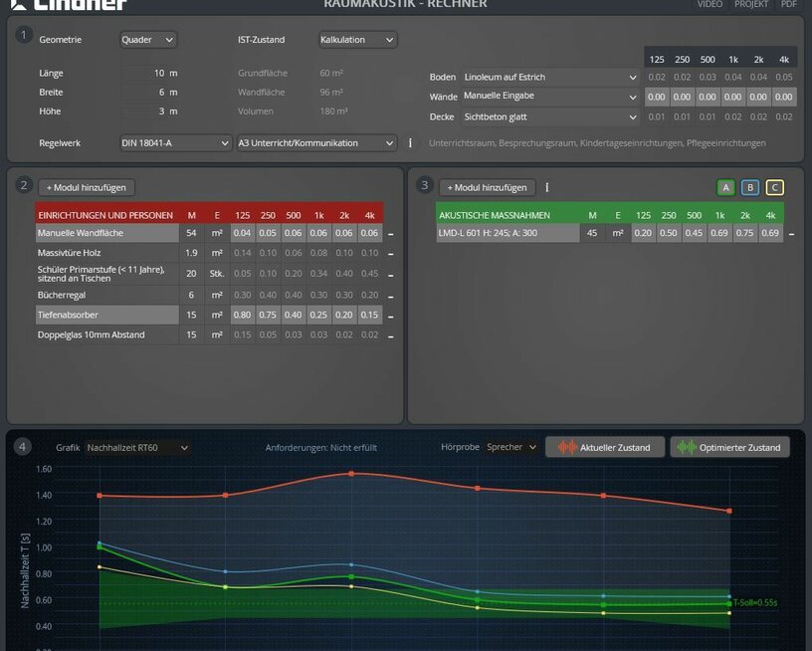Remove the Manuelle Wandfläche row with minus icon
Screen dimensions: 812x651
click(x=390, y=234)
